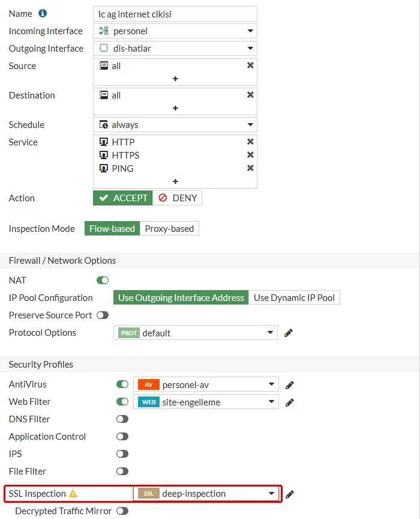Click the HTTPS service entry text
The width and height of the screenshot is (420, 519).
click(x=125, y=155)
